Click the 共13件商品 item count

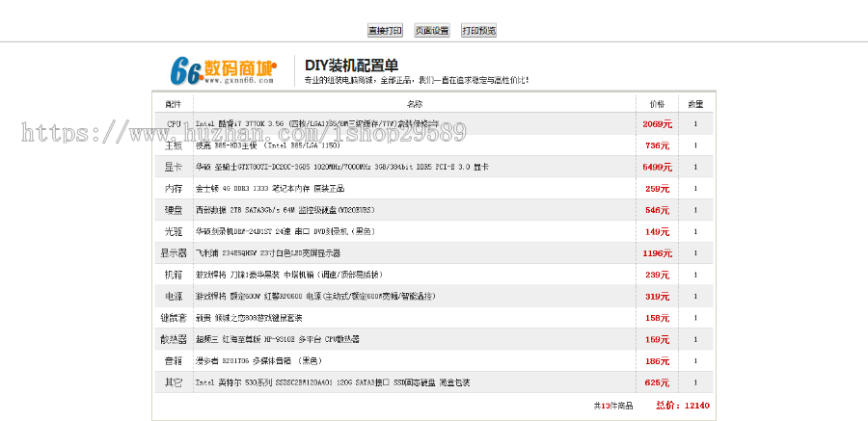[613, 406]
